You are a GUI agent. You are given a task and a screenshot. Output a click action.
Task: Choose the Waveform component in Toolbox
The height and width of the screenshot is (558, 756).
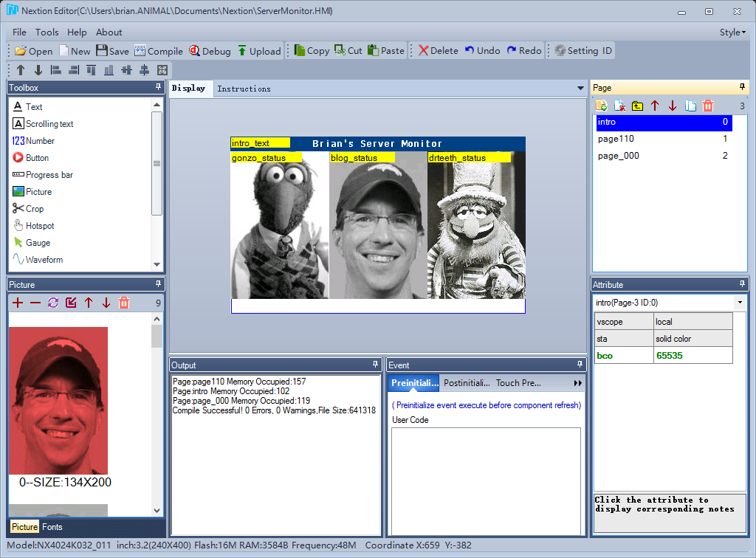[x=38, y=260]
